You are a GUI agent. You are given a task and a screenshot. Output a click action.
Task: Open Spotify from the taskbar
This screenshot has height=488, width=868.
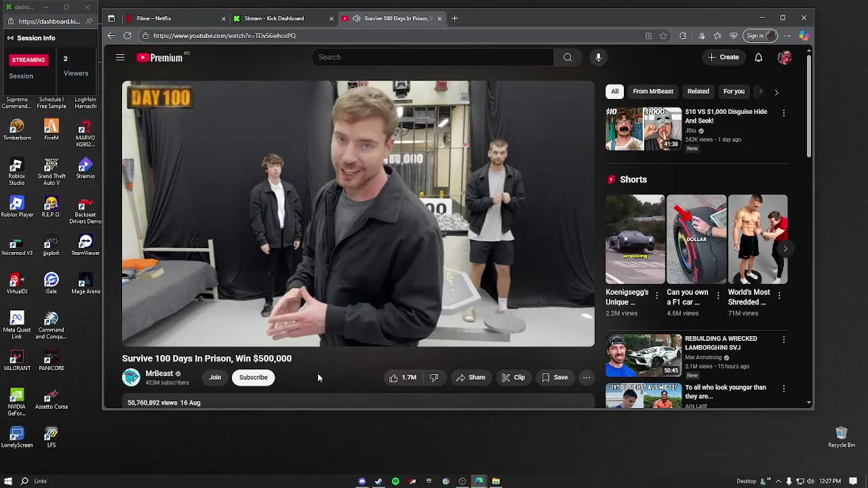click(x=395, y=481)
